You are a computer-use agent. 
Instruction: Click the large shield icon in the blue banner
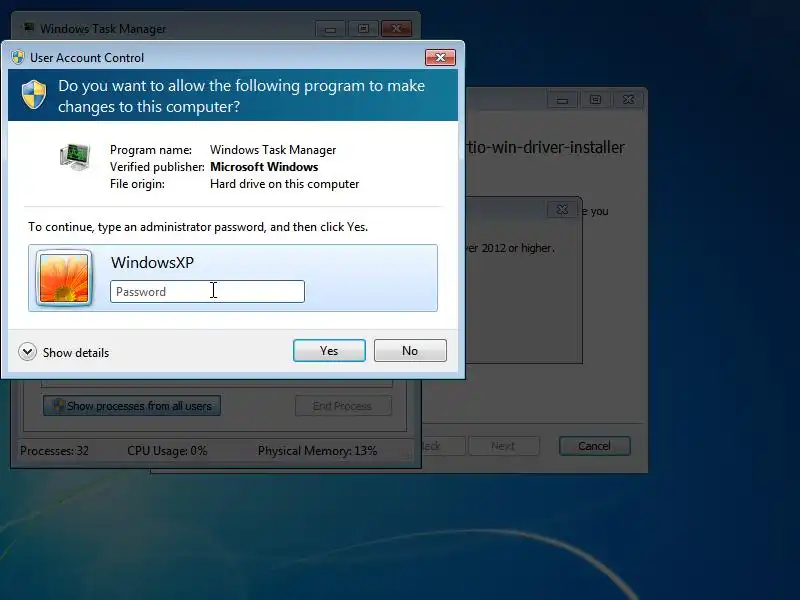point(34,94)
